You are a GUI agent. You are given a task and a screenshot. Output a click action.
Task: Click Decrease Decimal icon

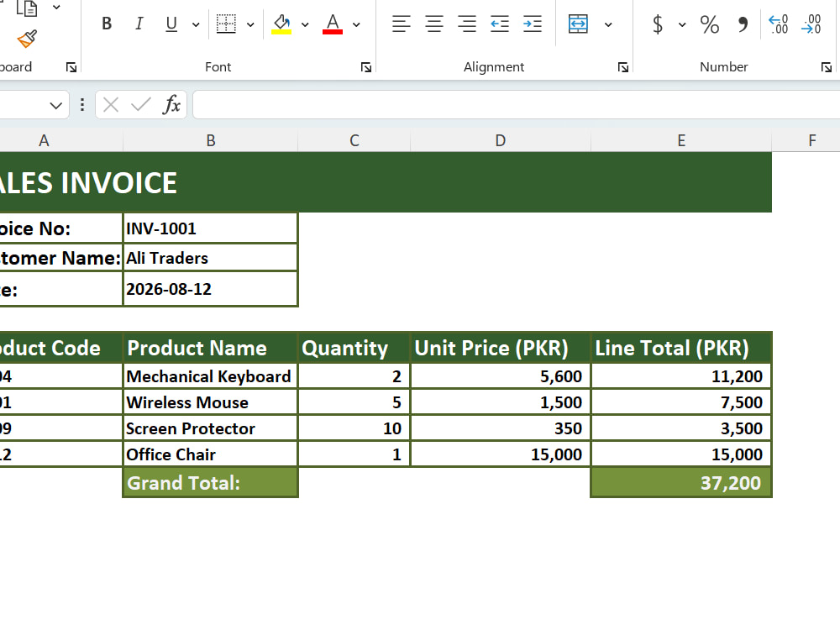(811, 24)
